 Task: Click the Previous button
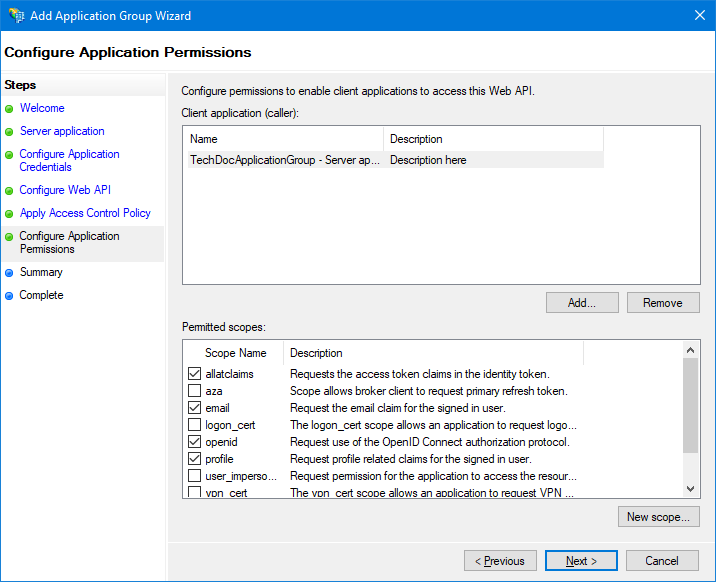(500, 561)
